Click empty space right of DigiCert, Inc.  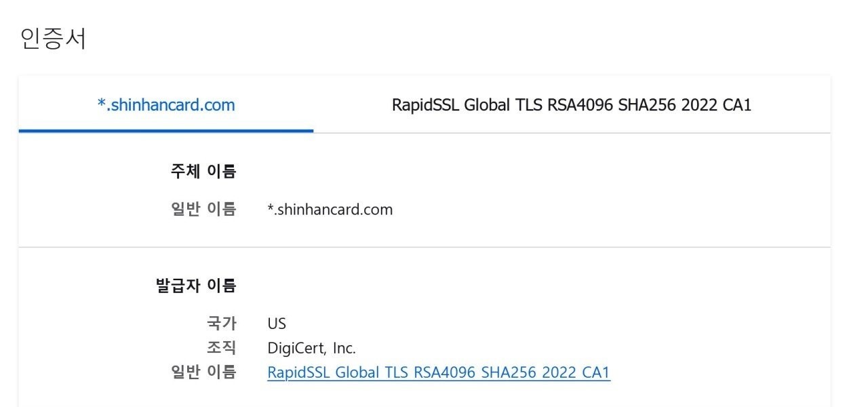coord(542,348)
